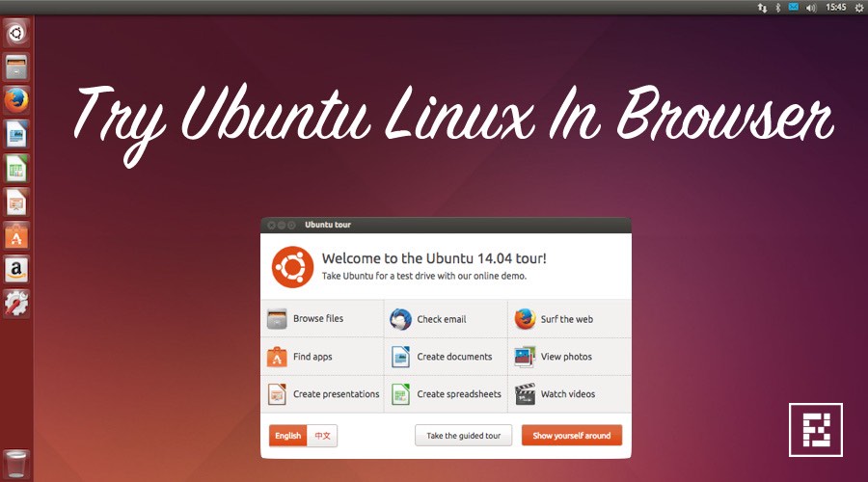The width and height of the screenshot is (868, 482).
Task: Close the Ubuntu tour window
Action: (x=271, y=226)
